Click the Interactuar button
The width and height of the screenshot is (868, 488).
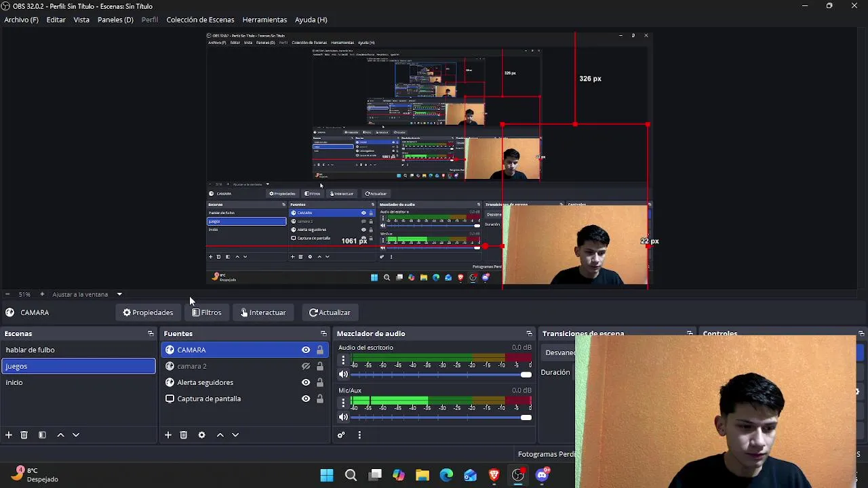click(263, 312)
